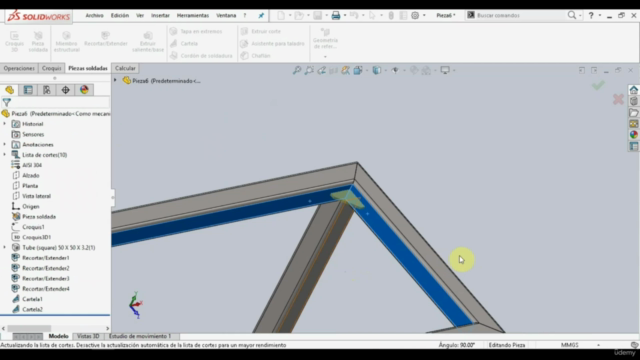The image size is (640, 360).
Task: Open the view orientation icon
Action: pyautogui.click(x=358, y=71)
